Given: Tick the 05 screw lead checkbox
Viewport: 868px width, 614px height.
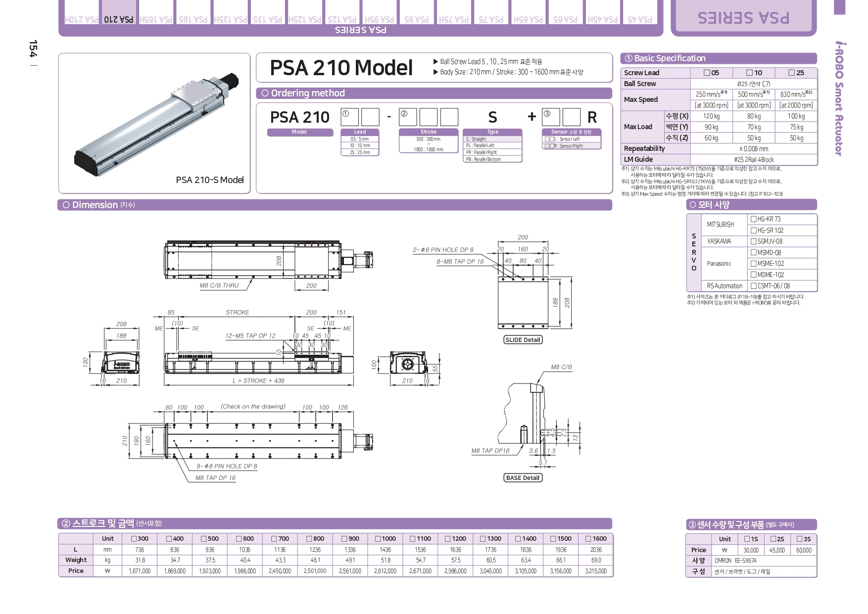Looking at the screenshot, I should click(707, 73).
